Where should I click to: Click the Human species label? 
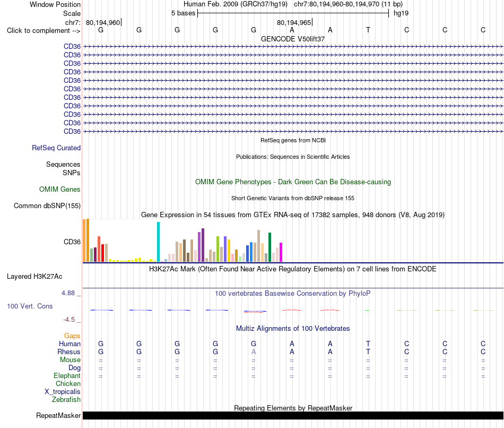[69, 344]
